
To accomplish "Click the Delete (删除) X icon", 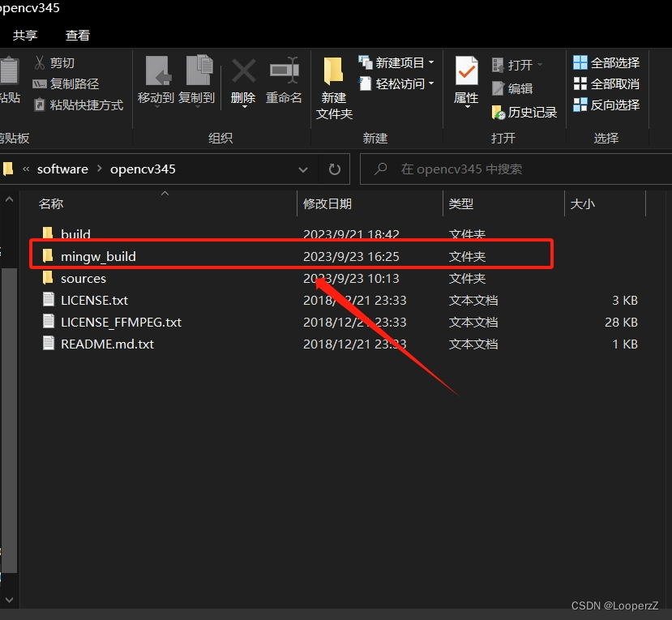I will point(243,71).
